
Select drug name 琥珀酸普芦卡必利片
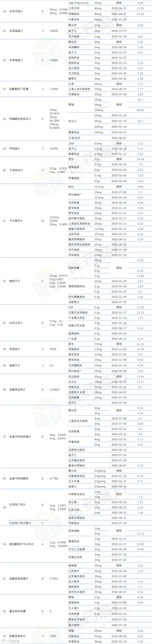coord(22,544)
